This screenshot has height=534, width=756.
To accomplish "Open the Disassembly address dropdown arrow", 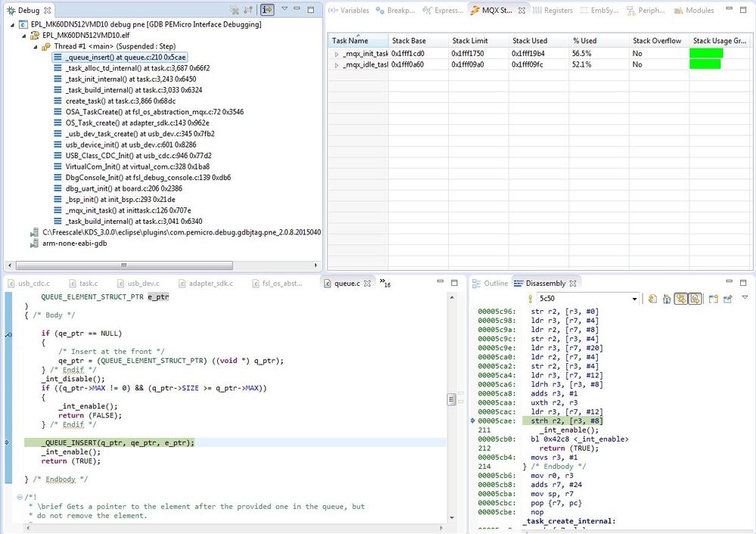I will click(x=634, y=300).
